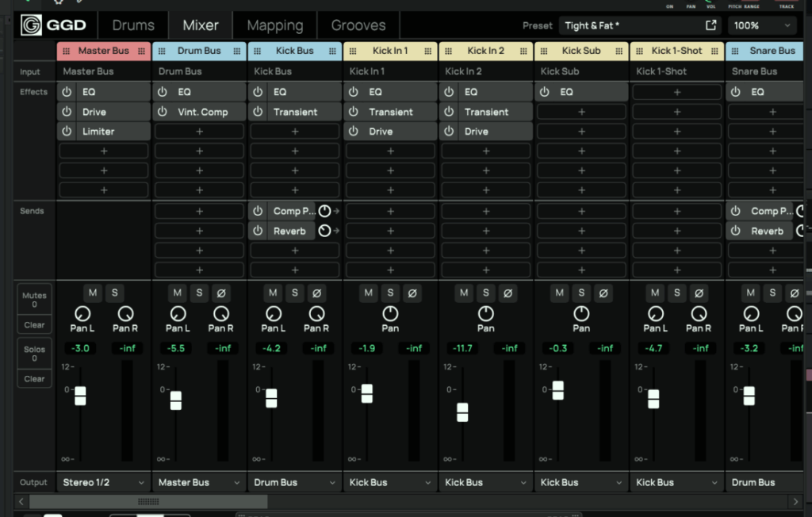This screenshot has width=812, height=517.
Task: Open the Kick In 1 output dropdown
Action: pyautogui.click(x=389, y=482)
